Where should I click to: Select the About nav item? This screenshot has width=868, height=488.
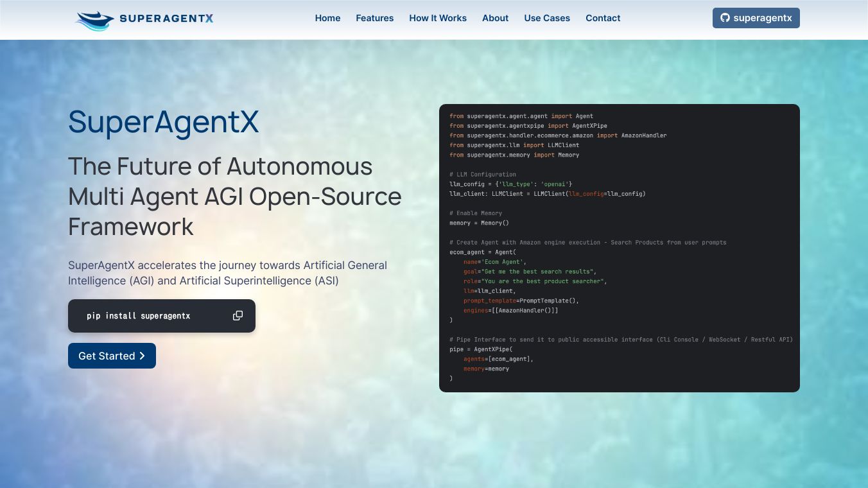[x=495, y=18]
